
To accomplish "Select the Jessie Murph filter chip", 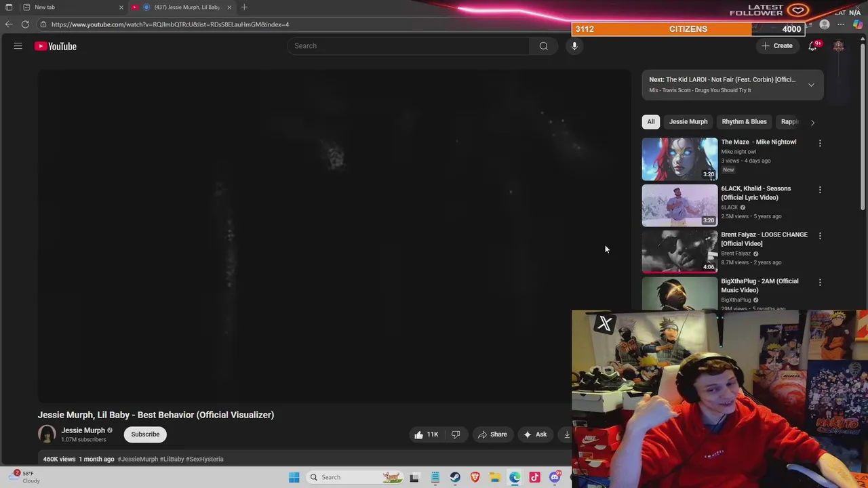I will click(x=688, y=122).
